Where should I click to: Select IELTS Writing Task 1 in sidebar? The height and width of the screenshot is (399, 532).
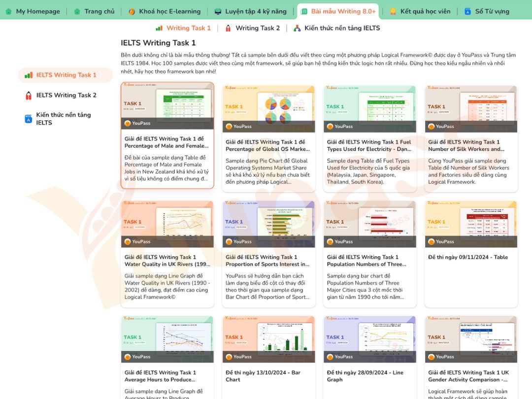[65, 75]
